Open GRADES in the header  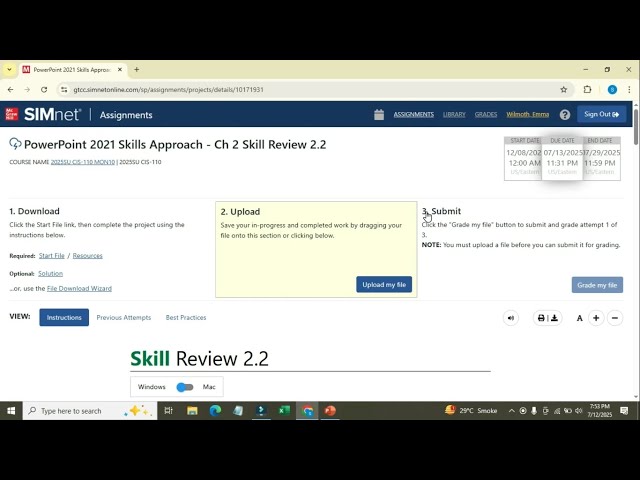(x=486, y=115)
